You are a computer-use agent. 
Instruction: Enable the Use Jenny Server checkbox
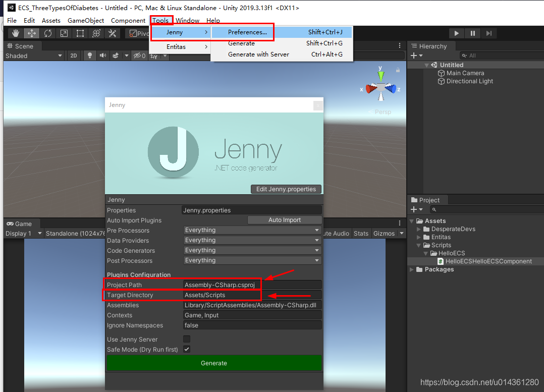(186, 339)
